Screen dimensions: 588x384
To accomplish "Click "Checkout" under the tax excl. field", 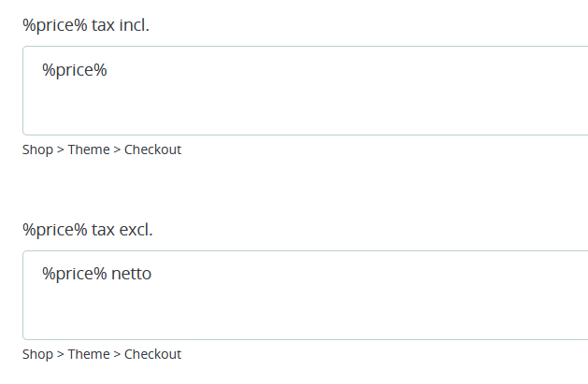I will 152,354.
